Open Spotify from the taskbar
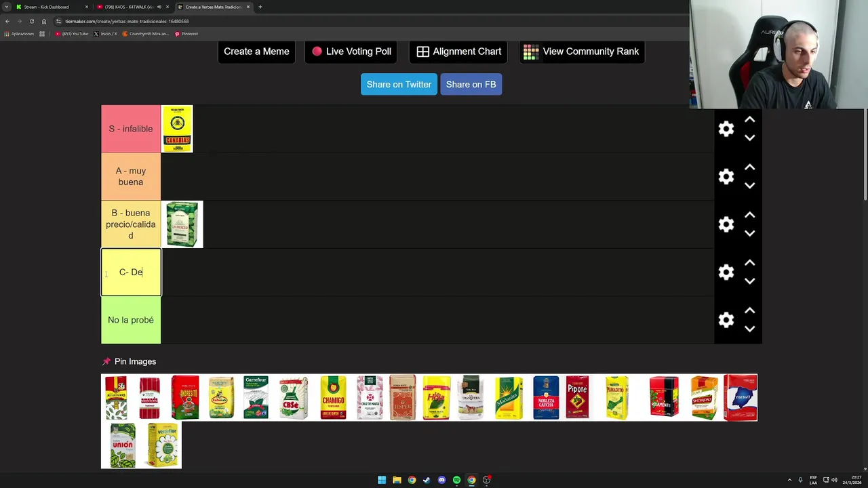The width and height of the screenshot is (868, 488). 456,480
